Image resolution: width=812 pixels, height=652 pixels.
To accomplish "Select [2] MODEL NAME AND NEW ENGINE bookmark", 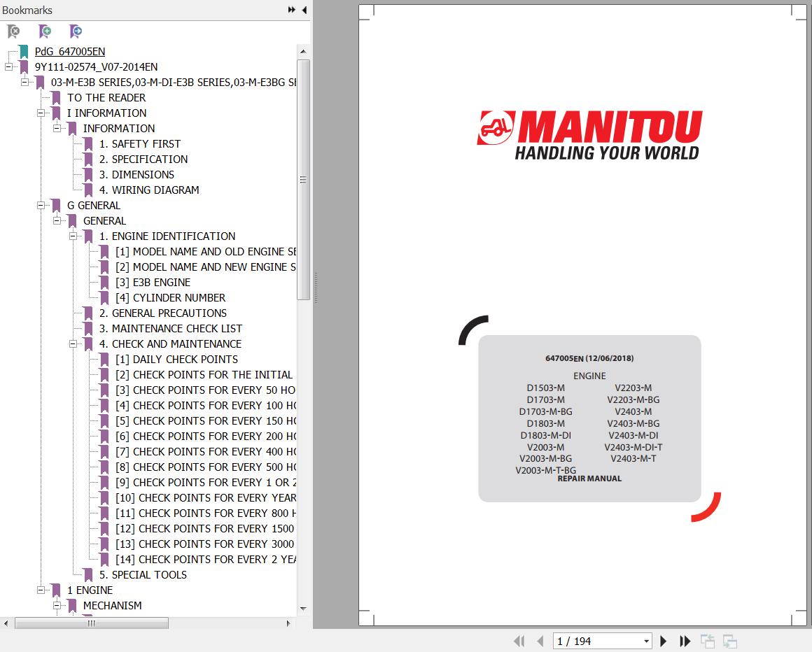I will (x=206, y=267).
